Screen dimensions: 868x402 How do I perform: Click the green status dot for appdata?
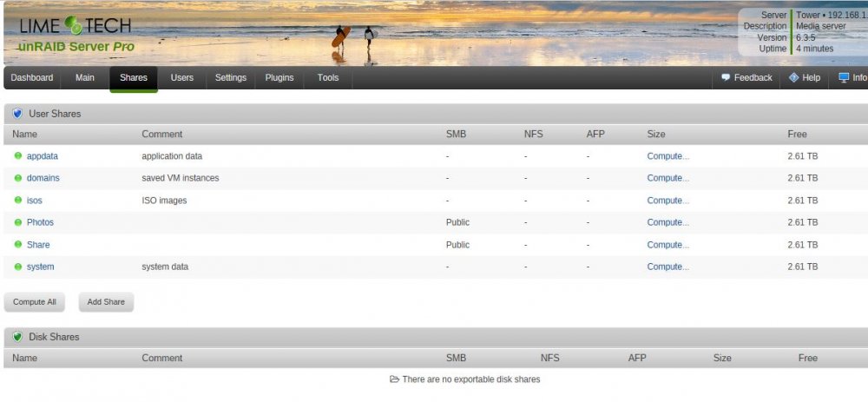click(x=17, y=156)
